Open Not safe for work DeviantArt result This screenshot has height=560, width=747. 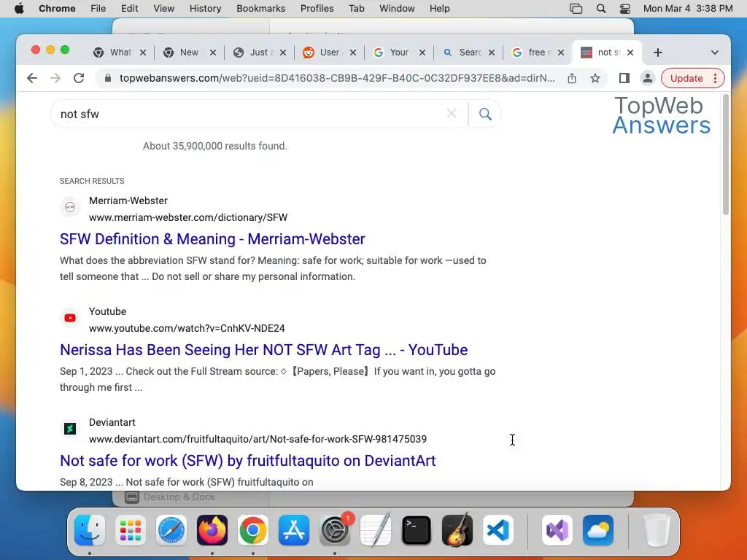(248, 461)
